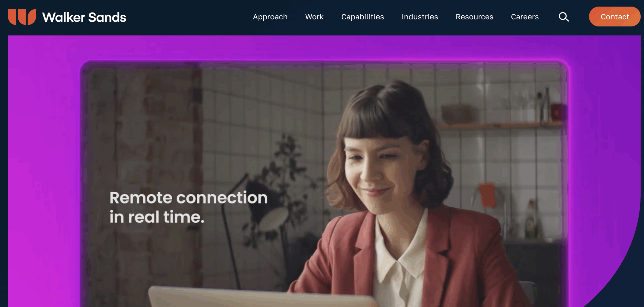Expand the Capabilities navigation item

[x=363, y=17]
